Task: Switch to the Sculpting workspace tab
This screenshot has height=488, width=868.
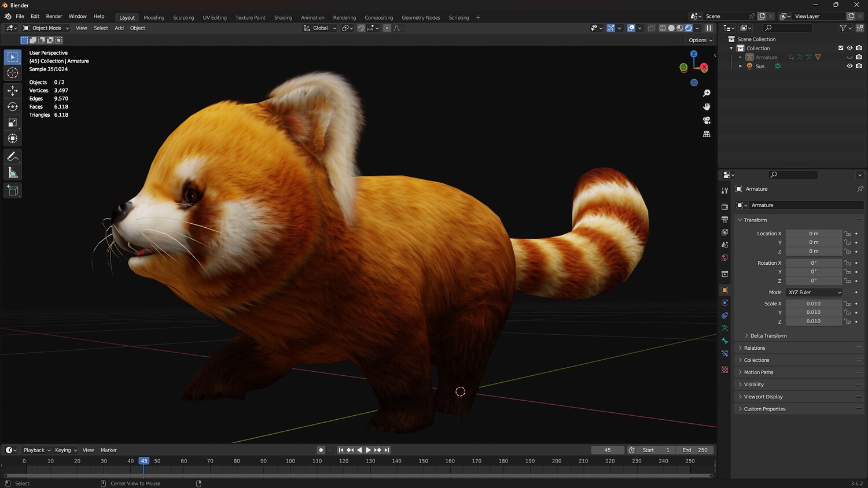Action: coord(183,17)
